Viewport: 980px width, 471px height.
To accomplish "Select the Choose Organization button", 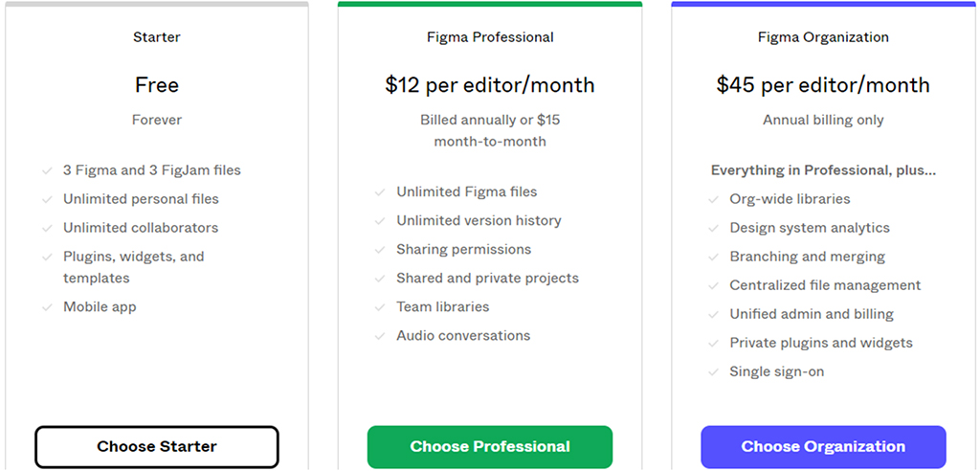I will click(823, 447).
